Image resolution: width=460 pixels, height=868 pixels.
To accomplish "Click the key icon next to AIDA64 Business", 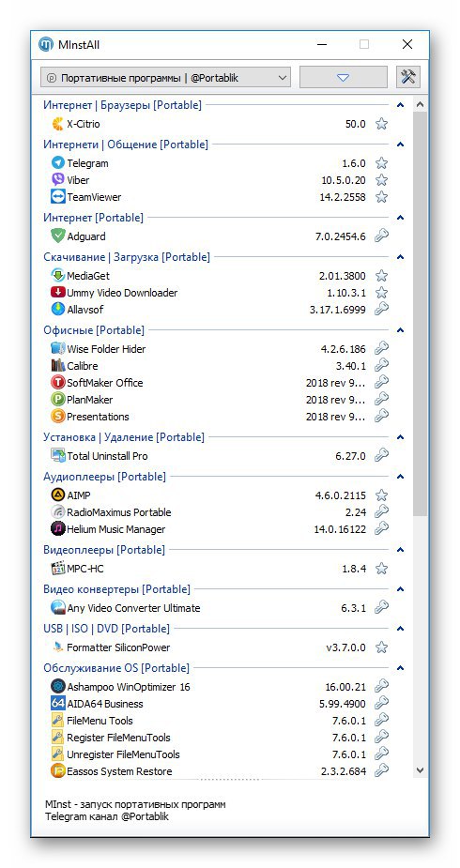I will 381,703.
